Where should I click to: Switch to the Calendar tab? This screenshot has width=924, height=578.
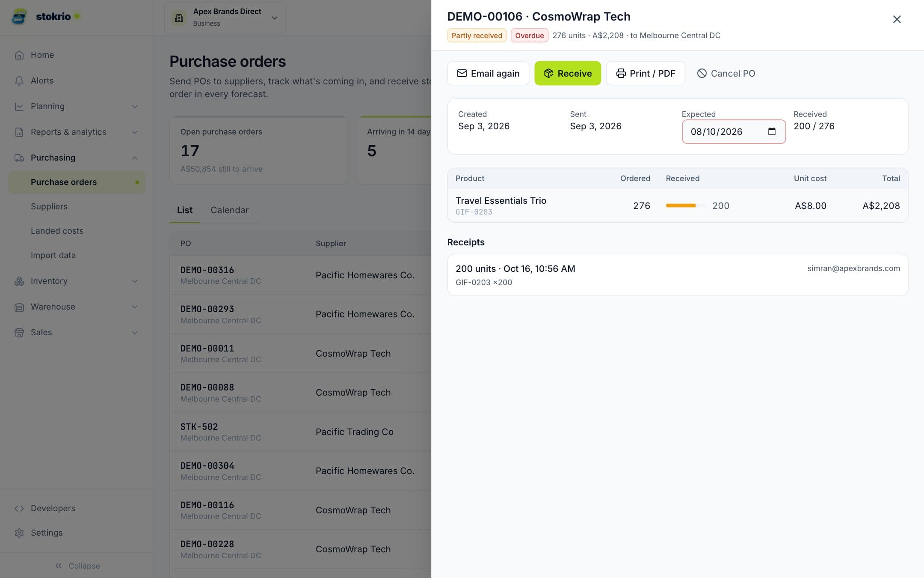click(x=229, y=210)
